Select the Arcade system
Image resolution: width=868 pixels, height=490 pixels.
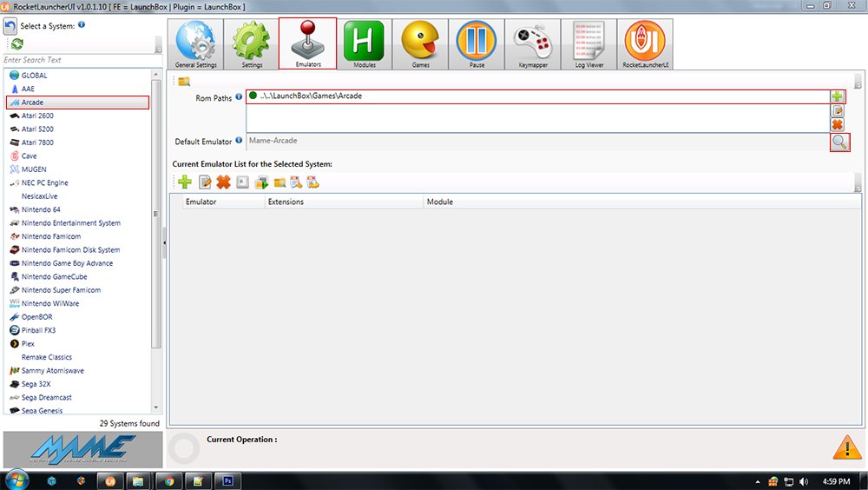[77, 102]
